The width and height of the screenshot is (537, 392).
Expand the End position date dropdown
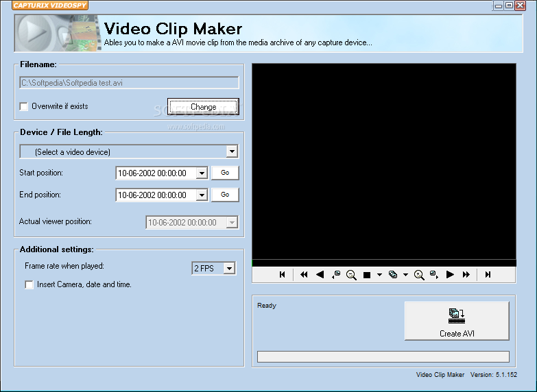(202, 195)
